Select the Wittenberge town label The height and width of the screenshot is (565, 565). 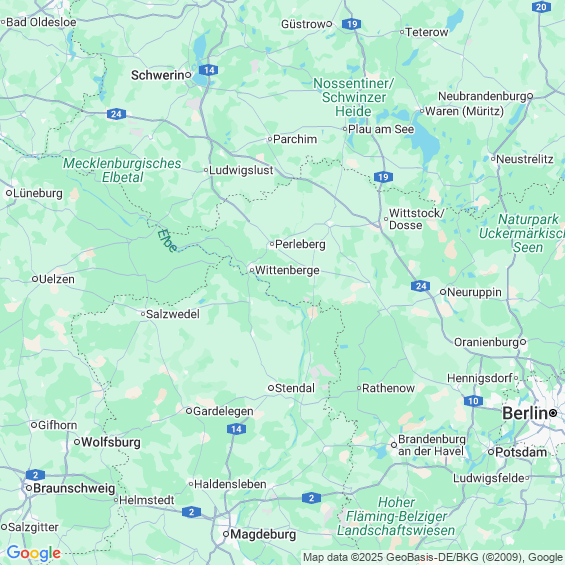(287, 270)
